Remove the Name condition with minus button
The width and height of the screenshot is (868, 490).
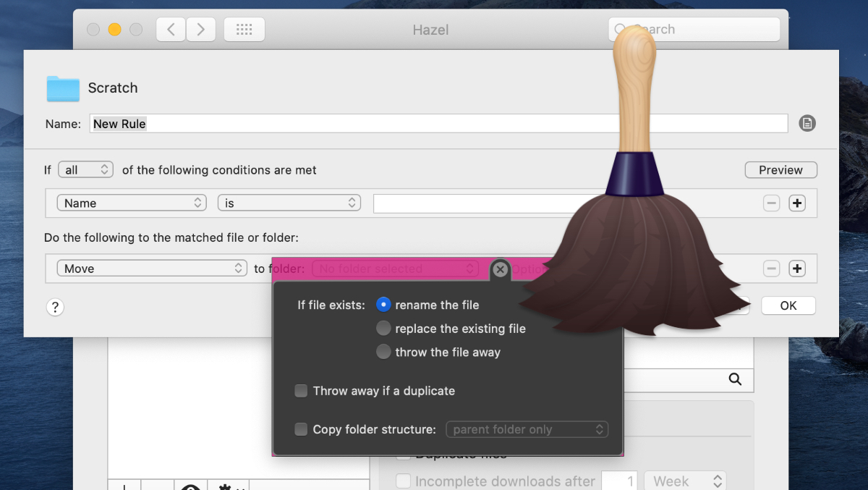tap(771, 203)
